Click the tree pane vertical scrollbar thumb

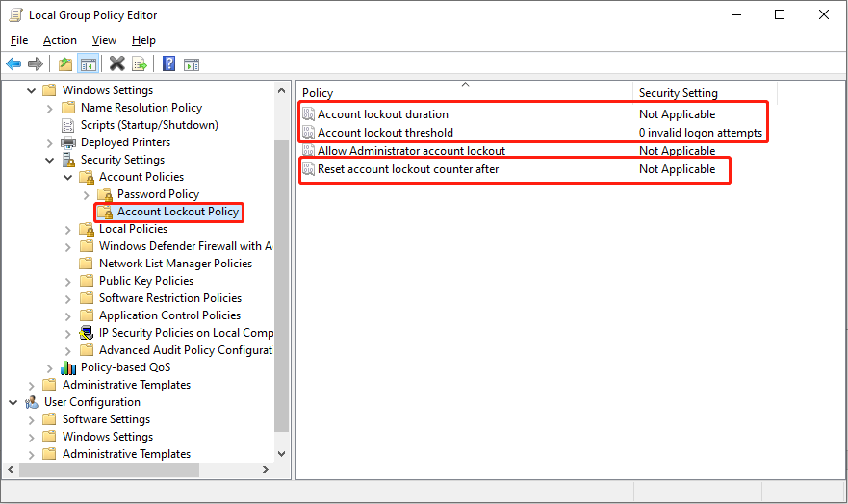pos(281,286)
